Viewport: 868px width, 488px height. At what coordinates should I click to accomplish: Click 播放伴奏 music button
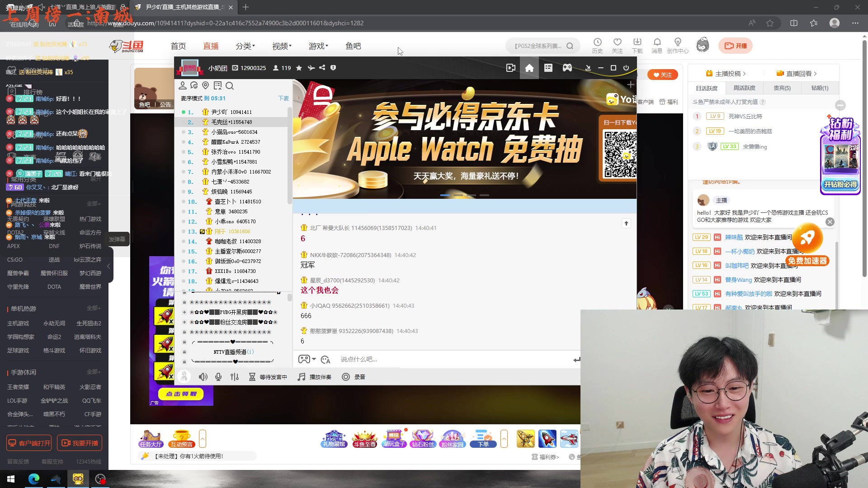pos(315,377)
